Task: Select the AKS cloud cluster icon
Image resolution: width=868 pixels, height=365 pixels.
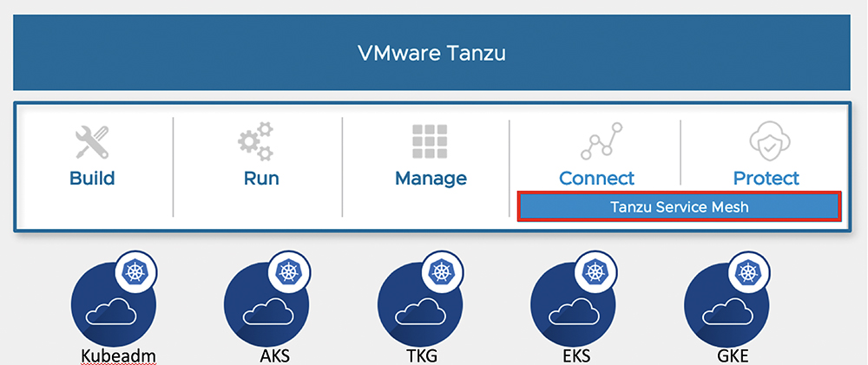Action: coord(266,305)
